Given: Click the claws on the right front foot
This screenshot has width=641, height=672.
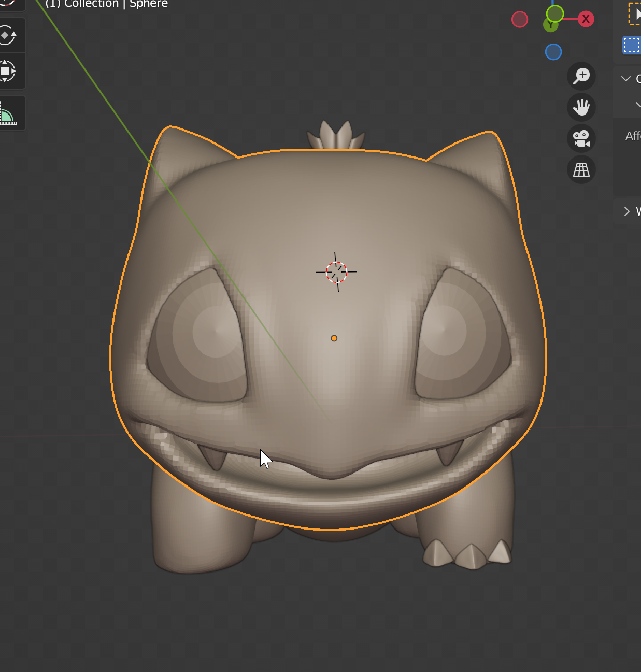Looking at the screenshot, I should tap(468, 554).
